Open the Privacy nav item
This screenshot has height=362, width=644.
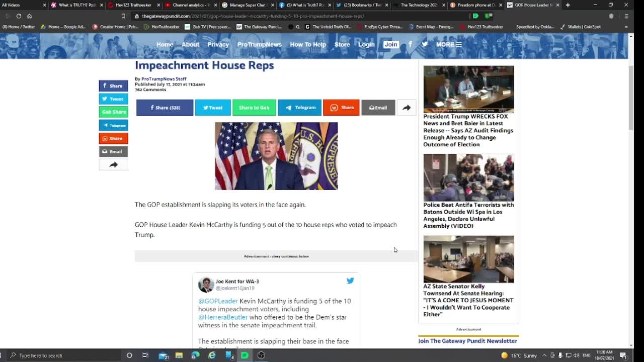218,44
